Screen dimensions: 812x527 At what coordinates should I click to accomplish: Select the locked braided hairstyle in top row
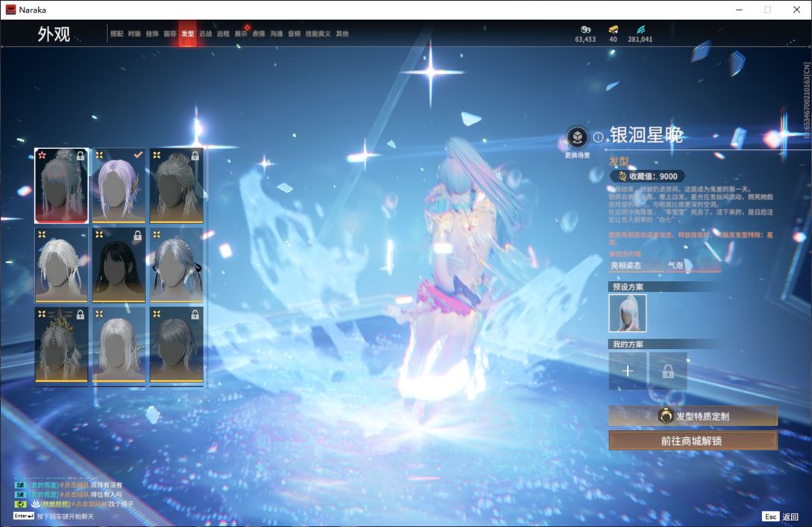coord(176,186)
